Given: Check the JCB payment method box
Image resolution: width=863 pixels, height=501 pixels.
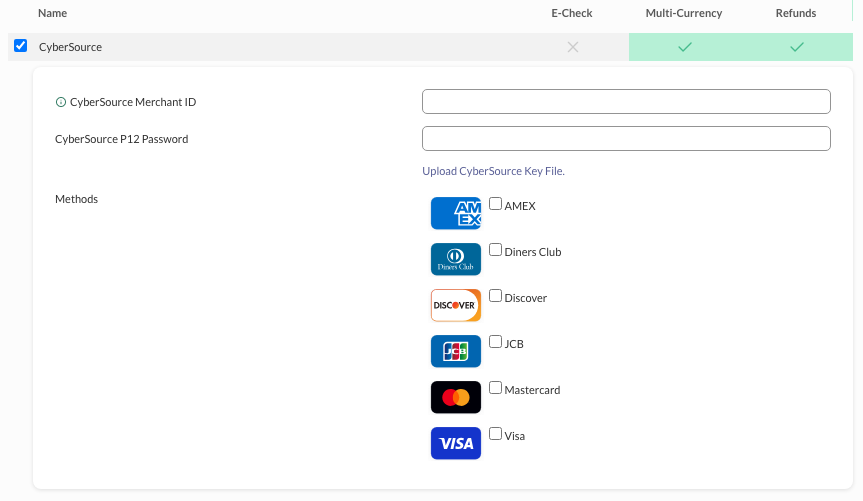Looking at the screenshot, I should [495, 342].
